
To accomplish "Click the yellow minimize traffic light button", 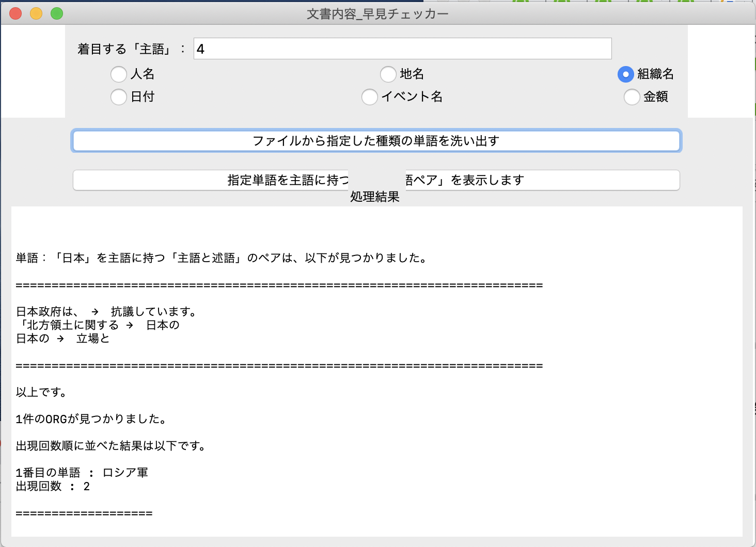I will [x=36, y=13].
